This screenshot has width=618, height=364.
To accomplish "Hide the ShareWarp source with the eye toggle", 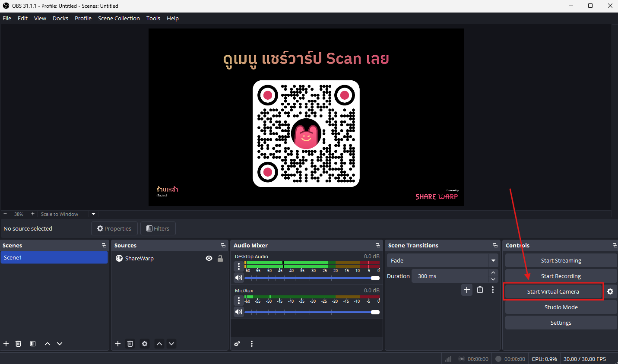I will 209,258.
